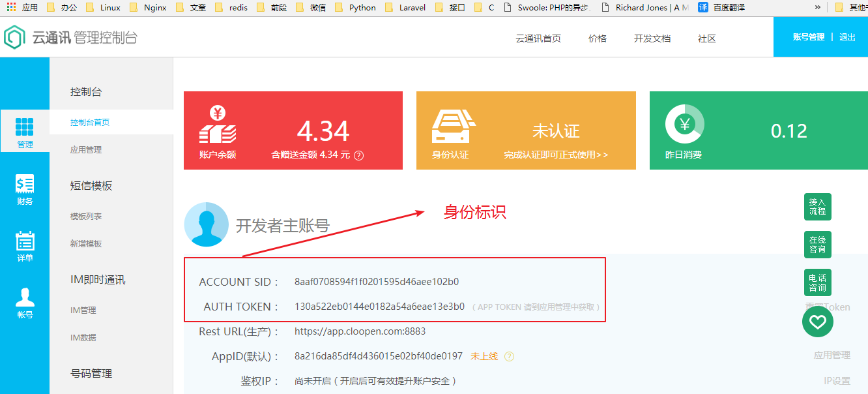Screen dimensions: 868x394
Task: Click the green 在线咨询 button
Action: tap(817, 245)
